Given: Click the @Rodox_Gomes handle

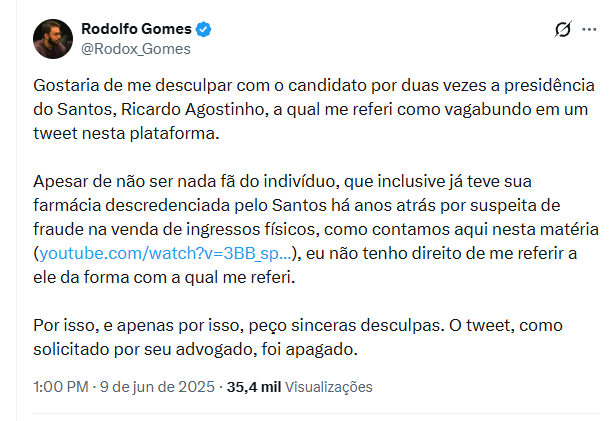Looking at the screenshot, I should [x=136, y=49].
